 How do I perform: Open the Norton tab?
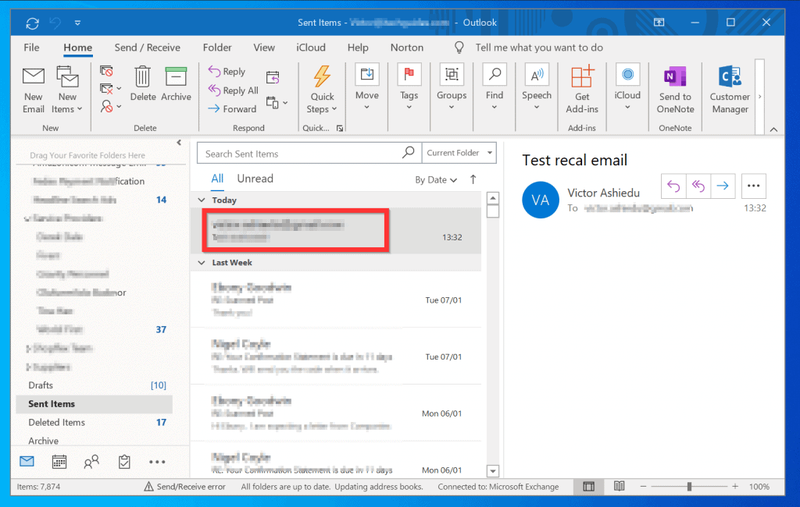pos(407,47)
